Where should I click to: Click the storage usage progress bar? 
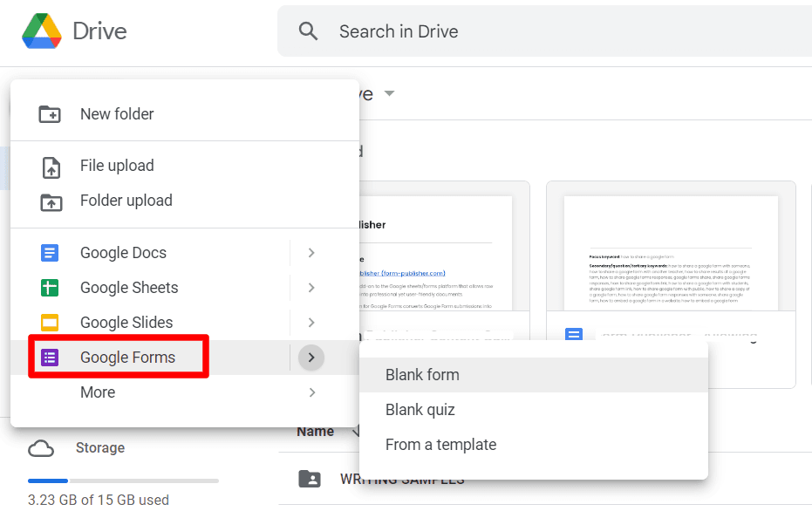[x=123, y=481]
